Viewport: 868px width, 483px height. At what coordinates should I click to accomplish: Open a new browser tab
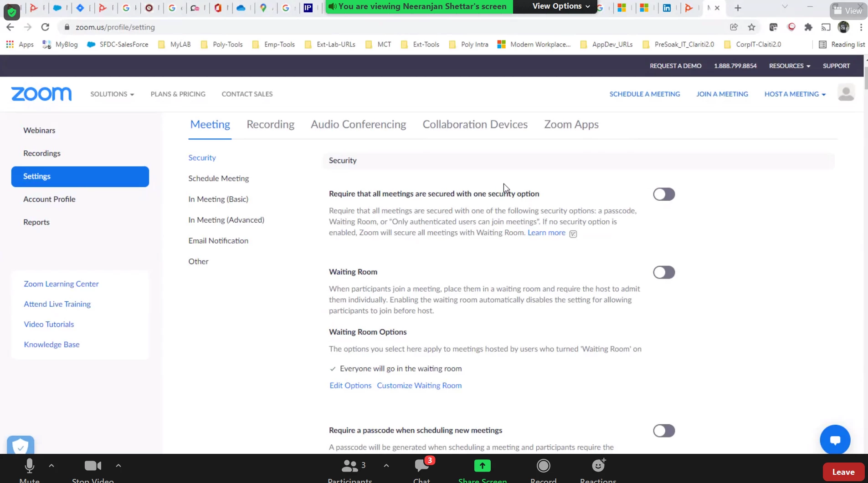(738, 8)
